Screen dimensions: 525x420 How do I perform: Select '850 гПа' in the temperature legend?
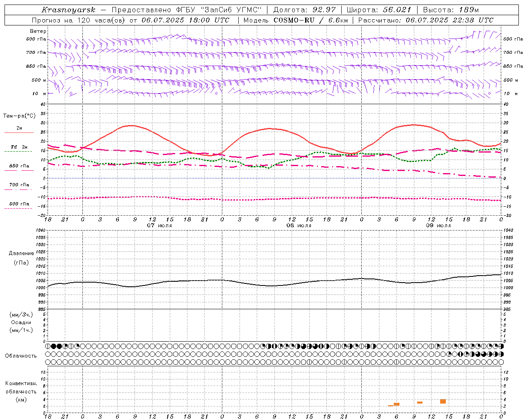click(x=19, y=166)
